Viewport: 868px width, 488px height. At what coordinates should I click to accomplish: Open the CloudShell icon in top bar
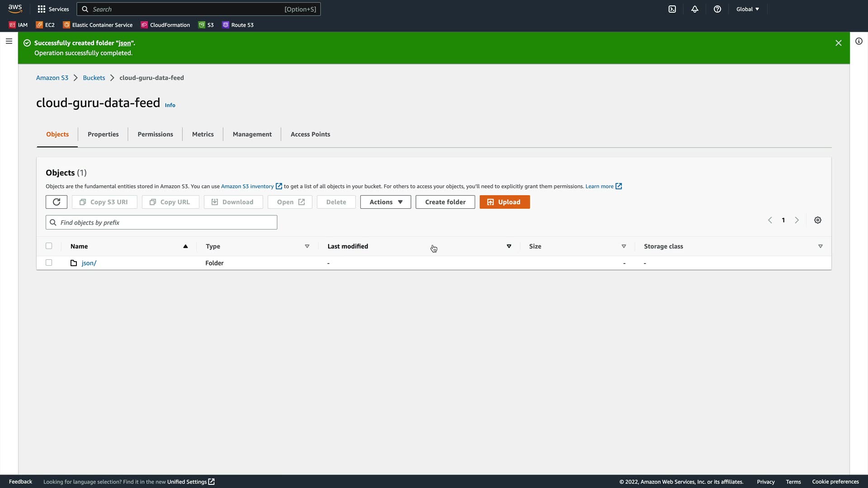coord(672,9)
